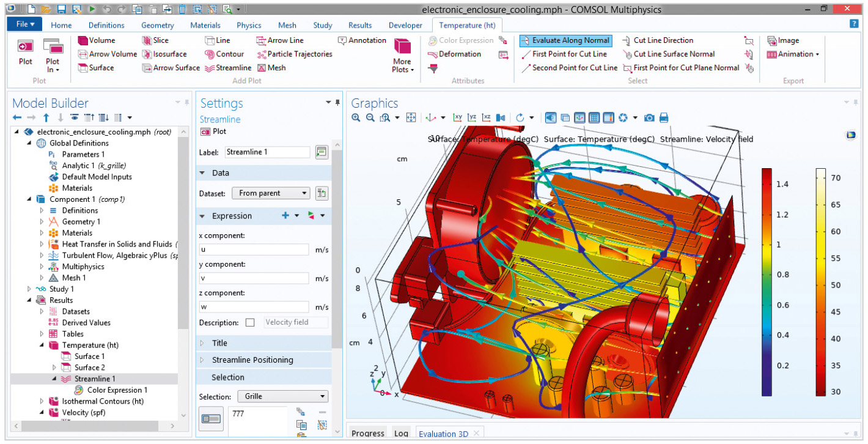Select Isothermal Contours (ht) in tree

tap(96, 401)
